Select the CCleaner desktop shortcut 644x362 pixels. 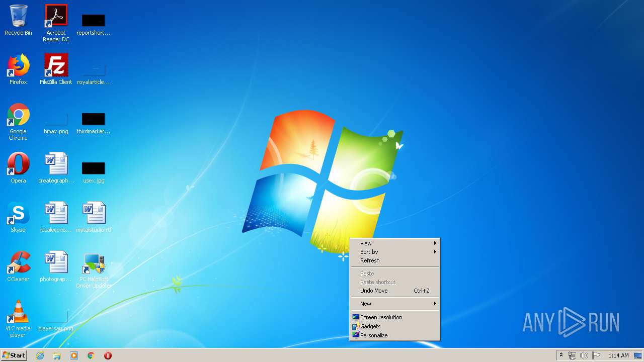(18, 266)
